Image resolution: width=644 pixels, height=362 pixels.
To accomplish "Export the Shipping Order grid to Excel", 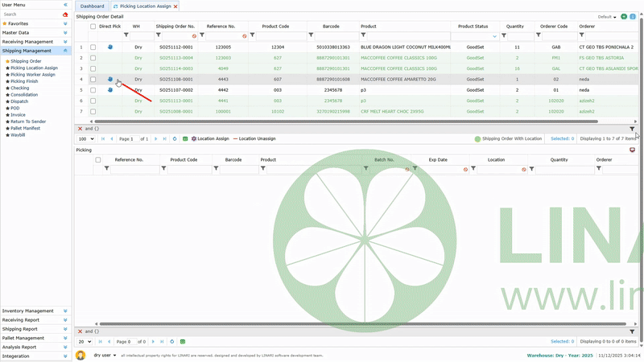I will point(185,139).
